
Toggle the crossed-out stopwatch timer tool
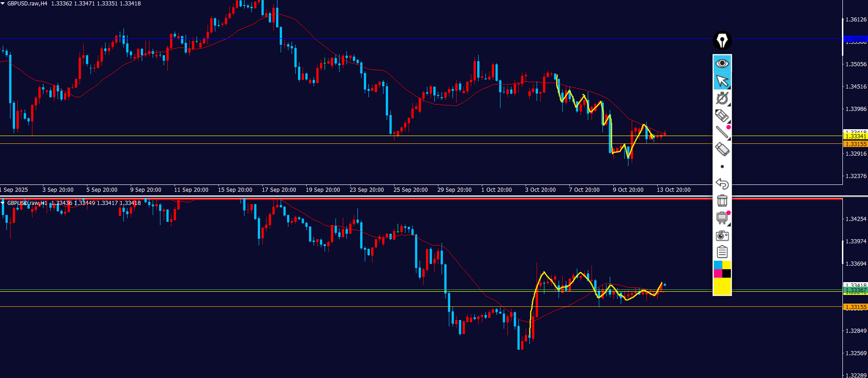(x=722, y=98)
